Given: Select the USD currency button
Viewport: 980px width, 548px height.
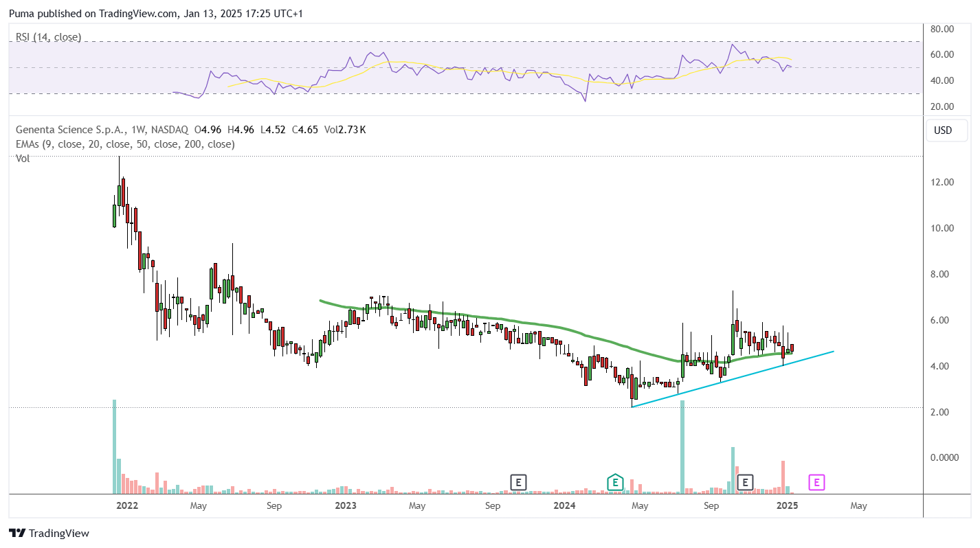Looking at the screenshot, I should click(x=943, y=130).
